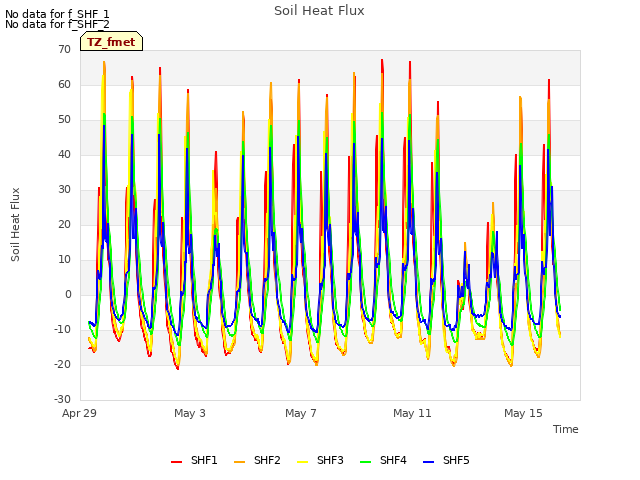640x480 pixels.
Task: Click the 30 y-axis tick label
Action: [64, 189]
